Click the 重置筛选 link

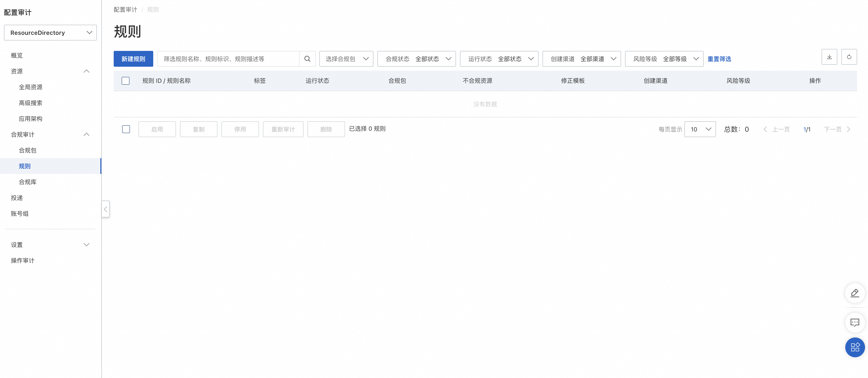click(719, 59)
